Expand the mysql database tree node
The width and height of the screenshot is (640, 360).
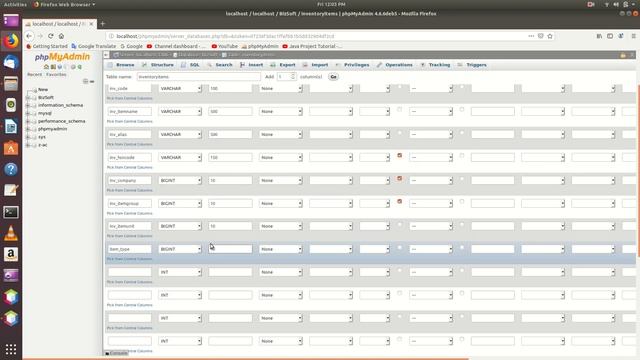(28, 113)
